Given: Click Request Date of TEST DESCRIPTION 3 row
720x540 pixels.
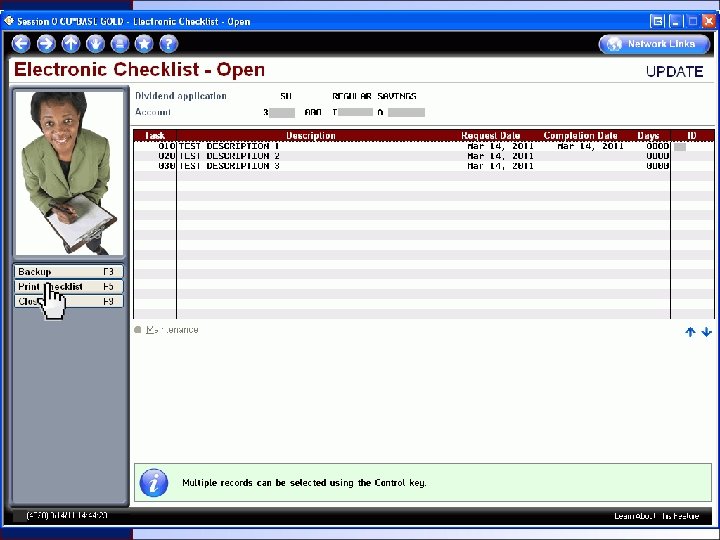Looking at the screenshot, I should click(x=501, y=166).
